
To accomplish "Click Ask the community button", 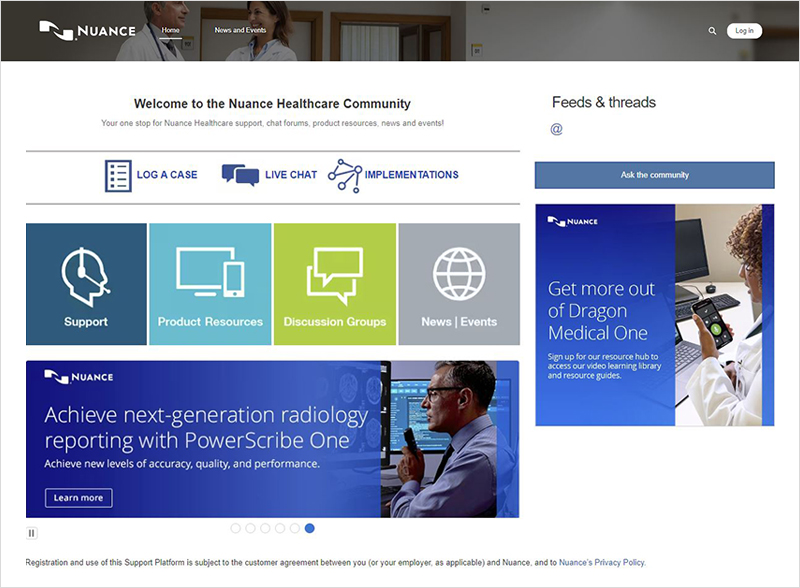I will coord(655,175).
